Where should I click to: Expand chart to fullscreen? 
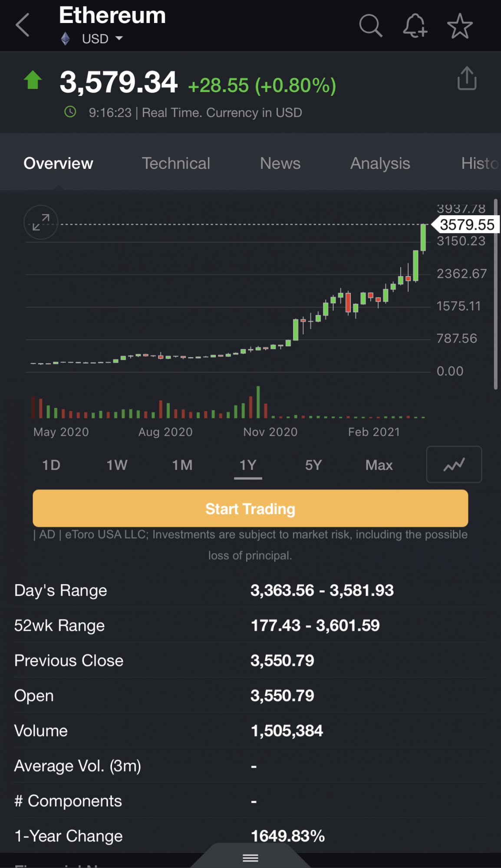[41, 222]
